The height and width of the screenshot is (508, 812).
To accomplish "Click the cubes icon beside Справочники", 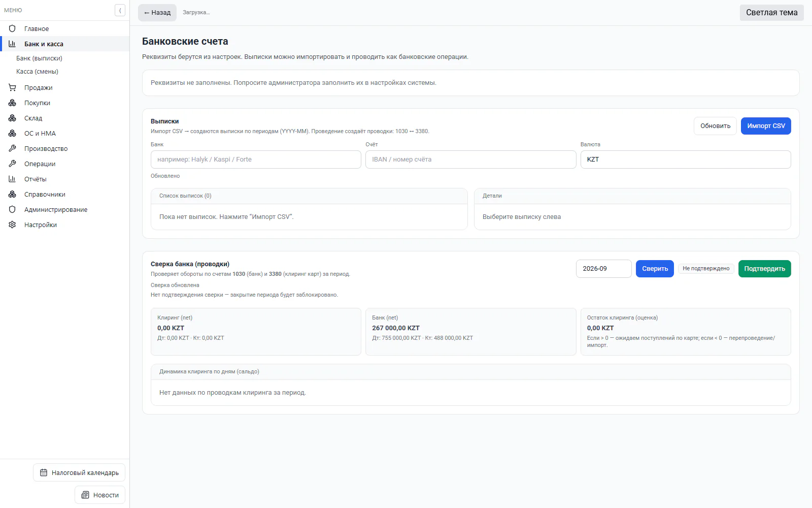I will pos(12,194).
